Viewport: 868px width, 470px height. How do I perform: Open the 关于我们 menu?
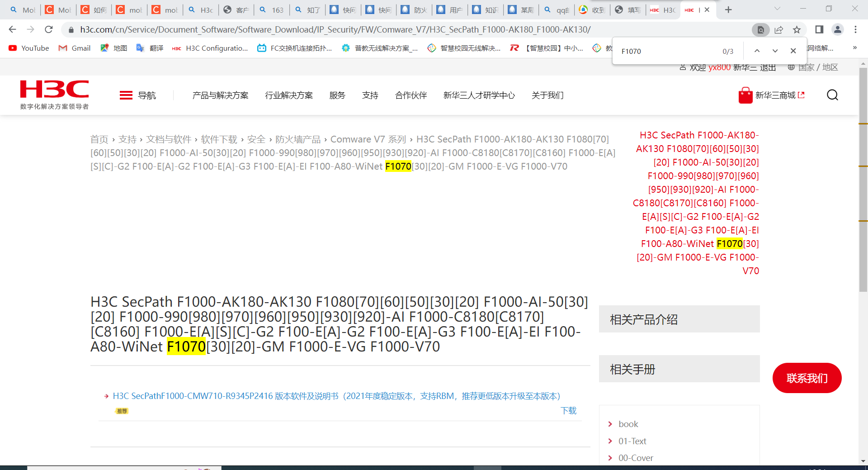click(547, 95)
